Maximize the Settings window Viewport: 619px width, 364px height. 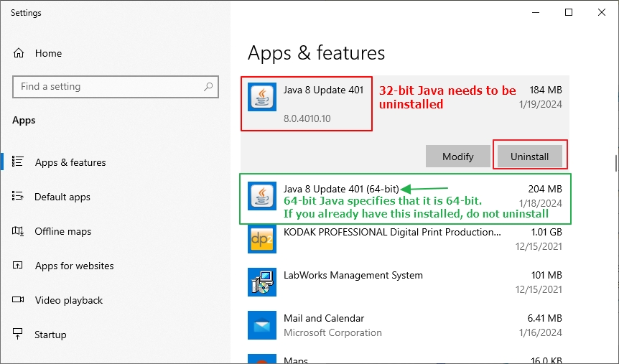(x=569, y=12)
